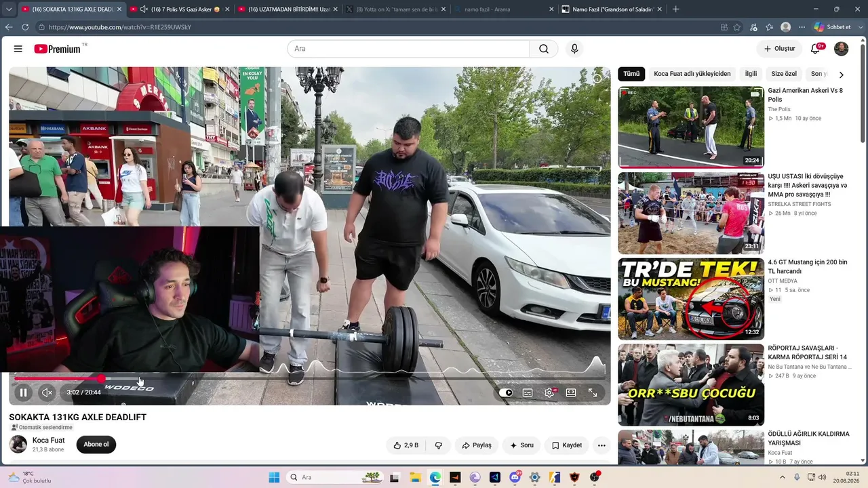The width and height of the screenshot is (868, 488).
Task: Open the tab search dropdown arrow
Action: [x=8, y=9]
